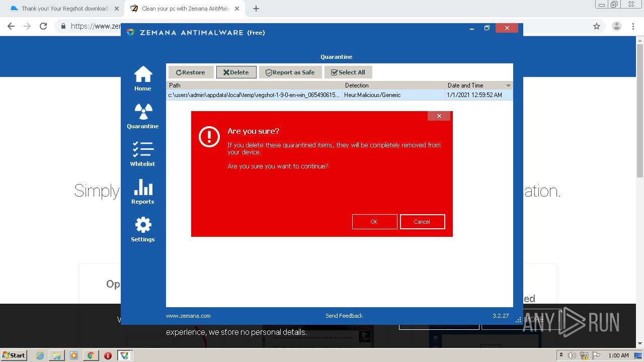644x362 pixels.
Task: Open Chrome taskbar icon
Action: click(x=91, y=355)
